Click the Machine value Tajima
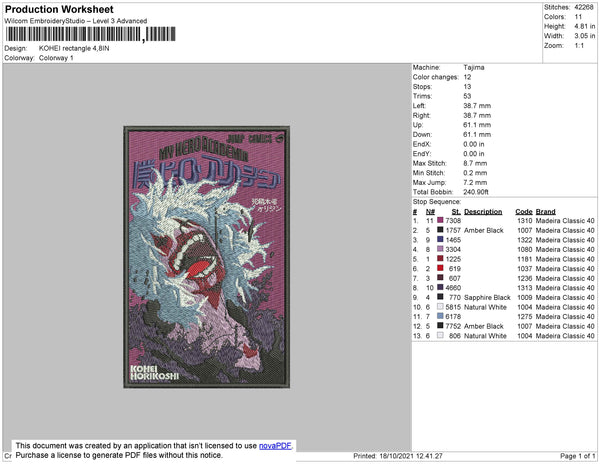 point(474,67)
